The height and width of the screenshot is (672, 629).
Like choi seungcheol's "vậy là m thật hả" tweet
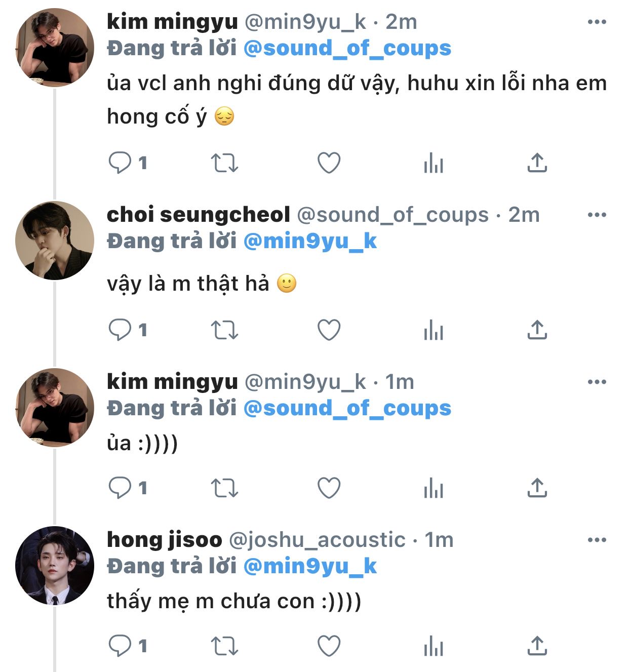[329, 330]
